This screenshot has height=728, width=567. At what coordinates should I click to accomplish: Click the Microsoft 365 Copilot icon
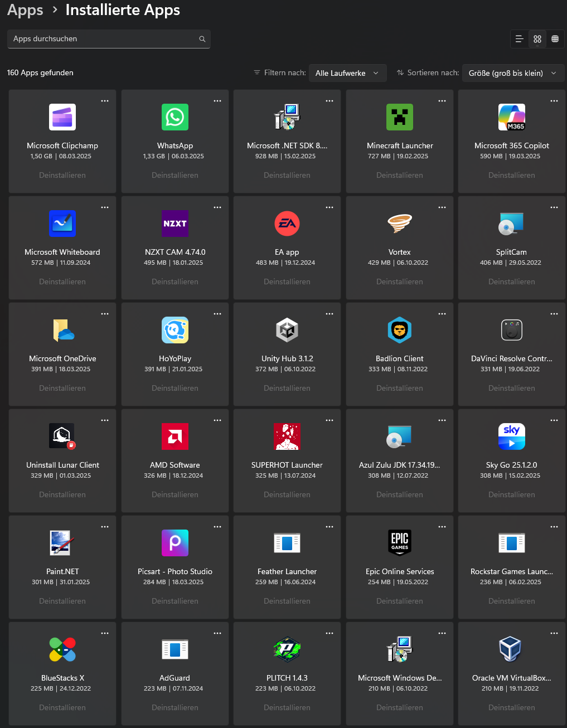click(512, 117)
